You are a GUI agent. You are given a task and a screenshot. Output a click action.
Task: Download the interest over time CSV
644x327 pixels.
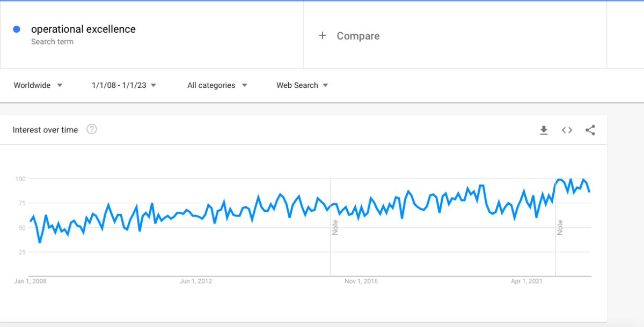tap(544, 130)
